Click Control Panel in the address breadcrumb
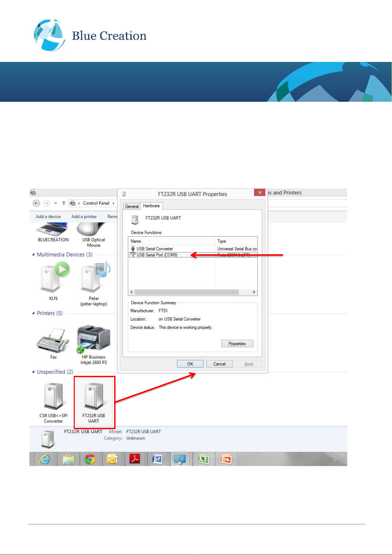 [96, 203]
